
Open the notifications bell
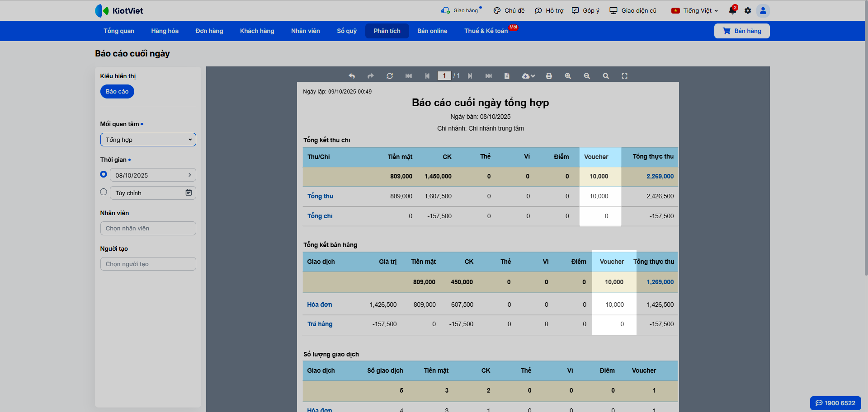(x=732, y=10)
